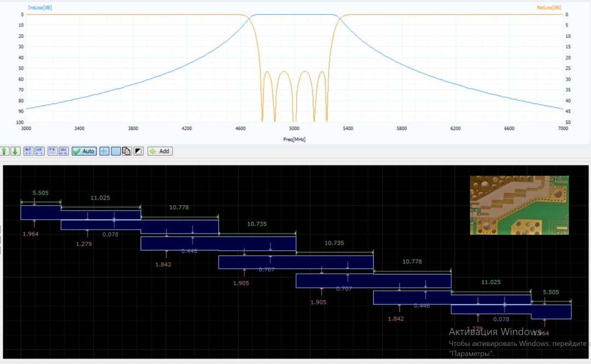Click the left 1.905 width value
Image resolution: width=591 pixels, height=364 pixels.
pyautogui.click(x=241, y=283)
